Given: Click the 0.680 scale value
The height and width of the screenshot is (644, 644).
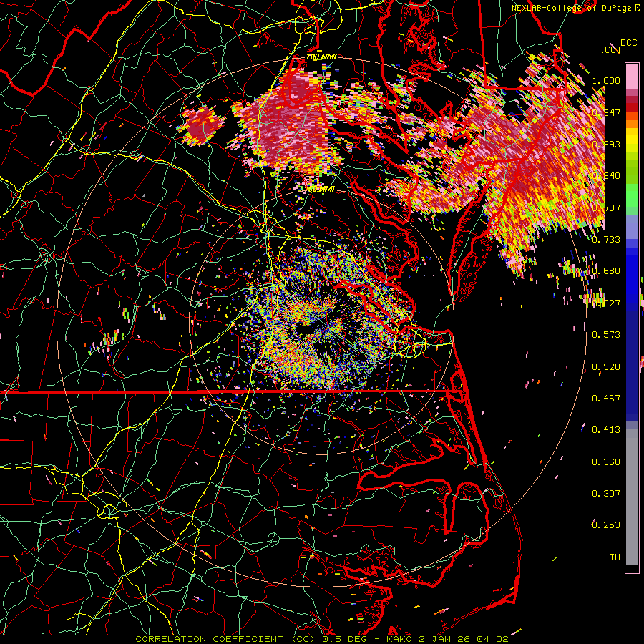Looking at the screenshot, I should 606,271.
